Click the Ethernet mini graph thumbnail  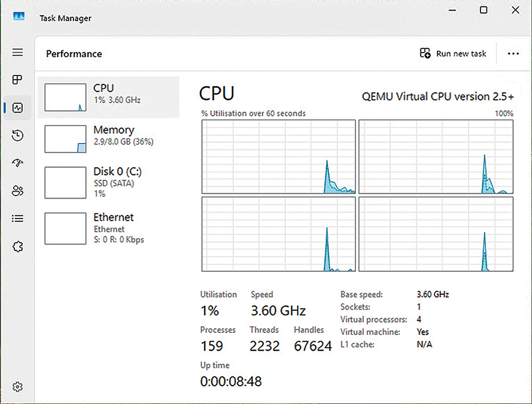point(65,229)
